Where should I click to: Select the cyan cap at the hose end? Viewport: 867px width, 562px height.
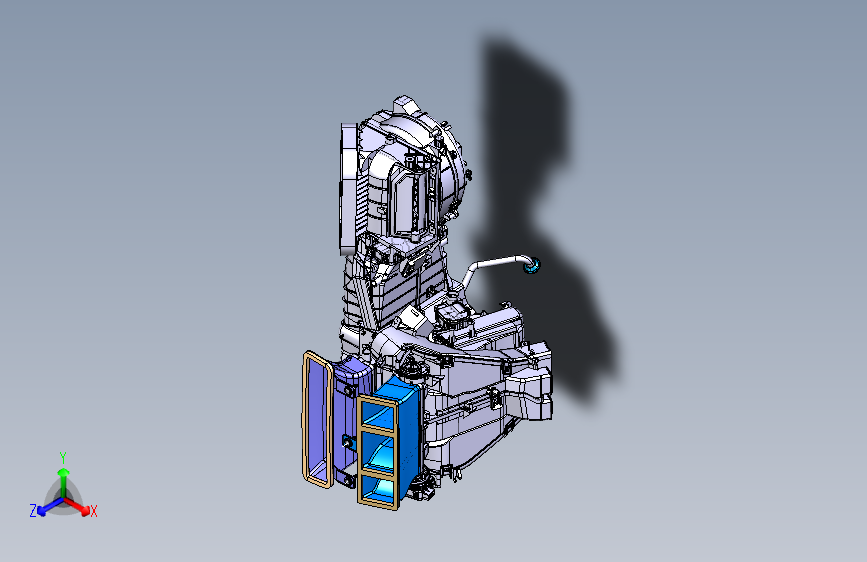532,267
